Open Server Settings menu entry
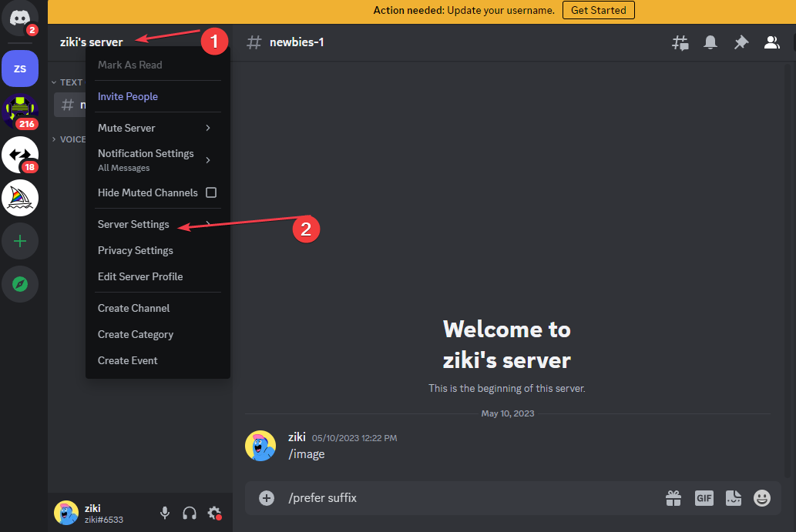The height and width of the screenshot is (532, 796). 157,224
